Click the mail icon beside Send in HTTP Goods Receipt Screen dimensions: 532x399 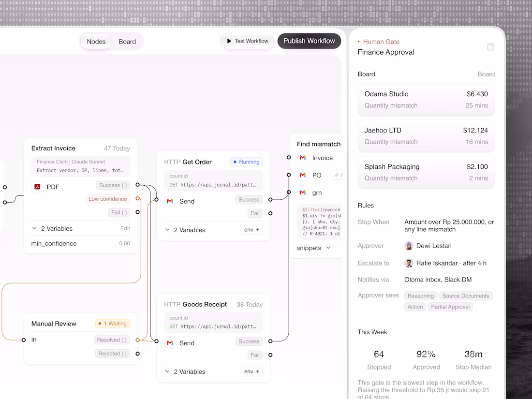(170, 343)
